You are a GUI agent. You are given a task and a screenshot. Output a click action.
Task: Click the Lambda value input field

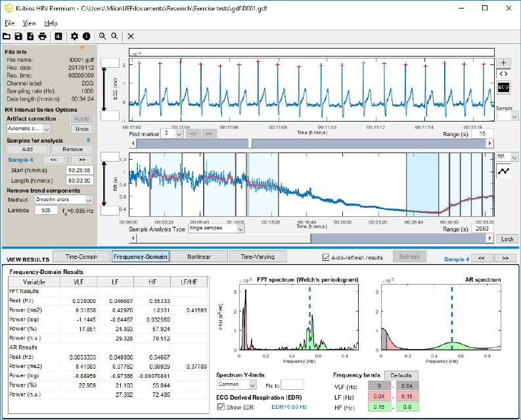pos(47,210)
